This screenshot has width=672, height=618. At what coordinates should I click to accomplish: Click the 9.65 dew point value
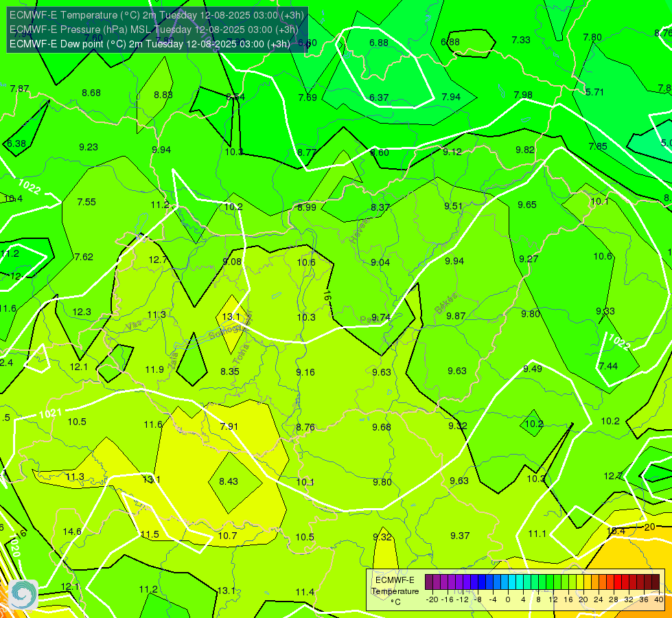pos(527,205)
